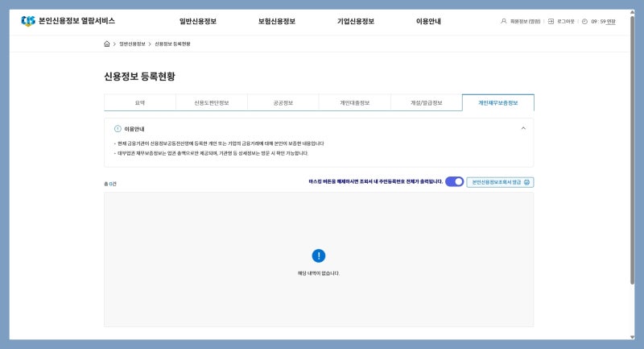Open 기업신용정보 menu
The image size is (644, 349).
click(355, 22)
